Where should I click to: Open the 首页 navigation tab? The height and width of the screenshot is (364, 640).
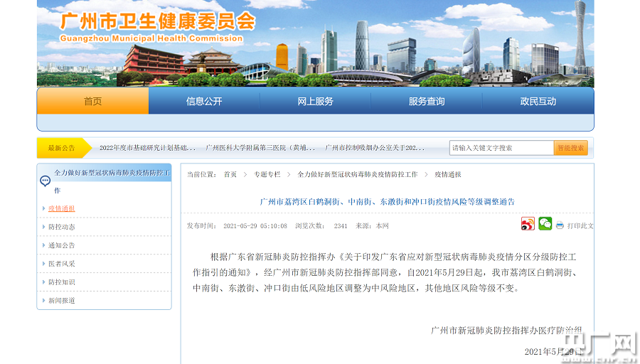[x=93, y=101]
